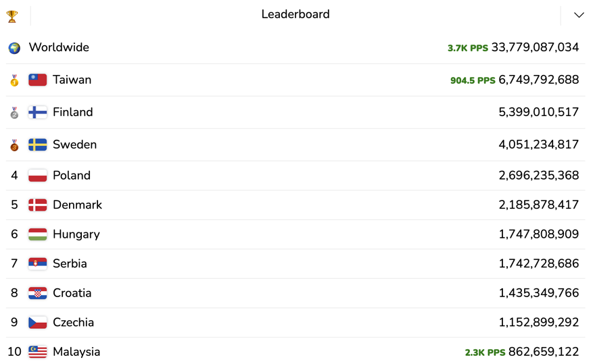Click Worldwide total score 33,779,087,034
Screen dimensions: 595x364
click(x=535, y=47)
